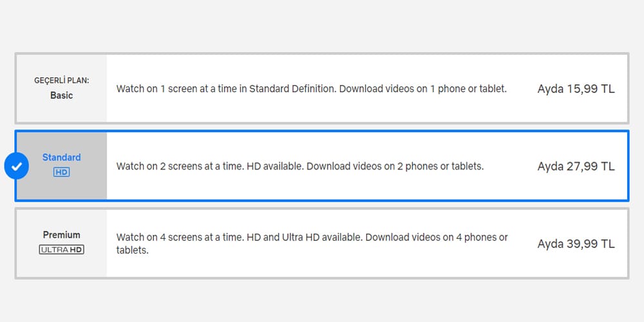
Task: Click "Watch on 2 screens at a time" text
Action: tap(179, 166)
